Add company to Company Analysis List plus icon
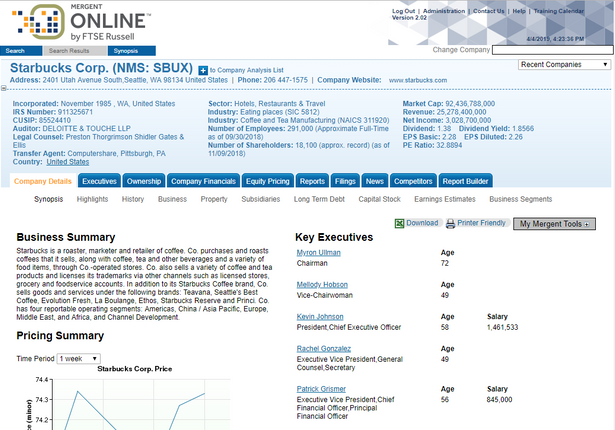The width and height of the screenshot is (615, 430). pyautogui.click(x=203, y=69)
